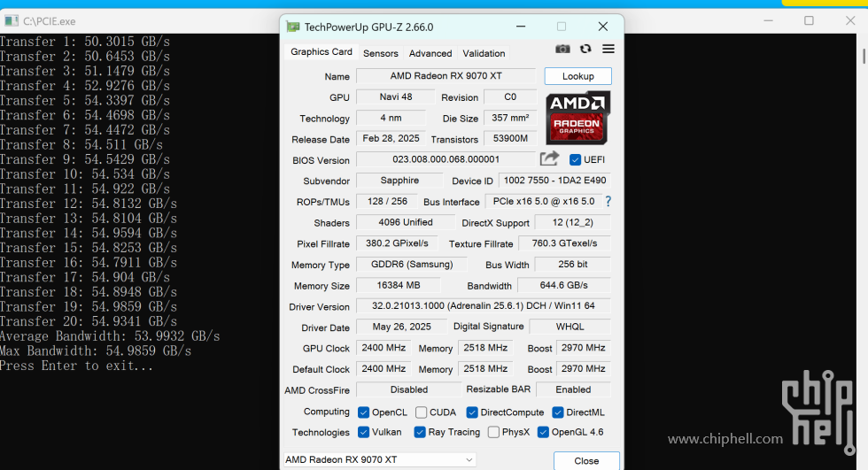Toggle the CUDA checkbox

point(422,412)
